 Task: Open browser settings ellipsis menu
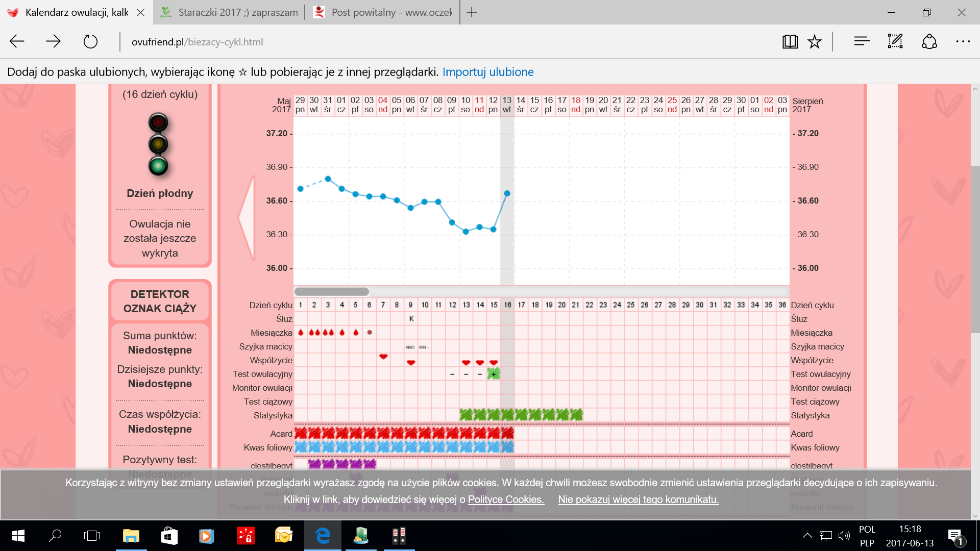click(963, 41)
